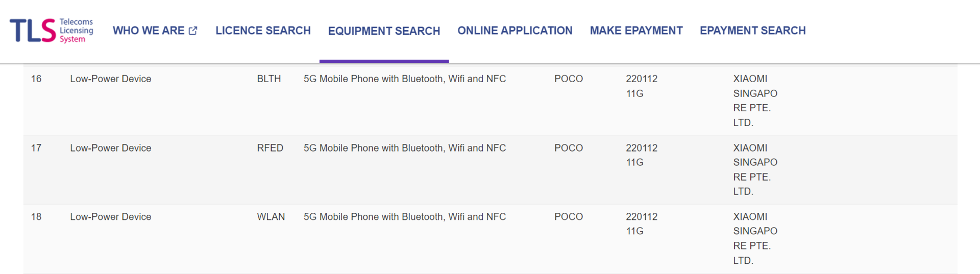980x274 pixels.
Task: Select row 18 WLAN equipment type
Action: (x=271, y=217)
